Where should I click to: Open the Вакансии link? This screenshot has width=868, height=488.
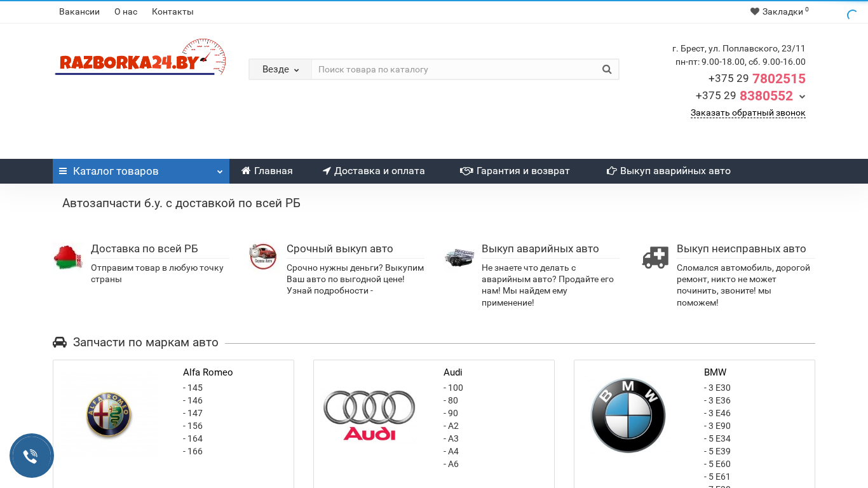(x=79, y=11)
